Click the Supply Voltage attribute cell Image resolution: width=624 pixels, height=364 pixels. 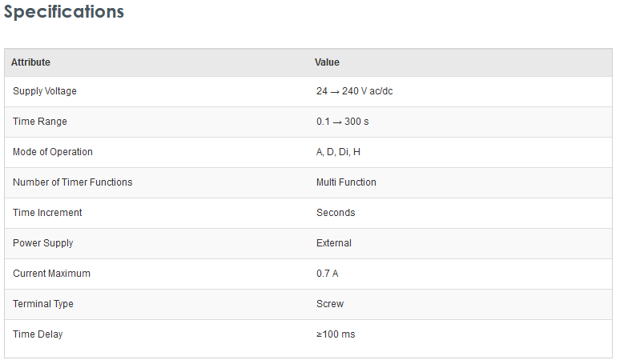coord(45,91)
